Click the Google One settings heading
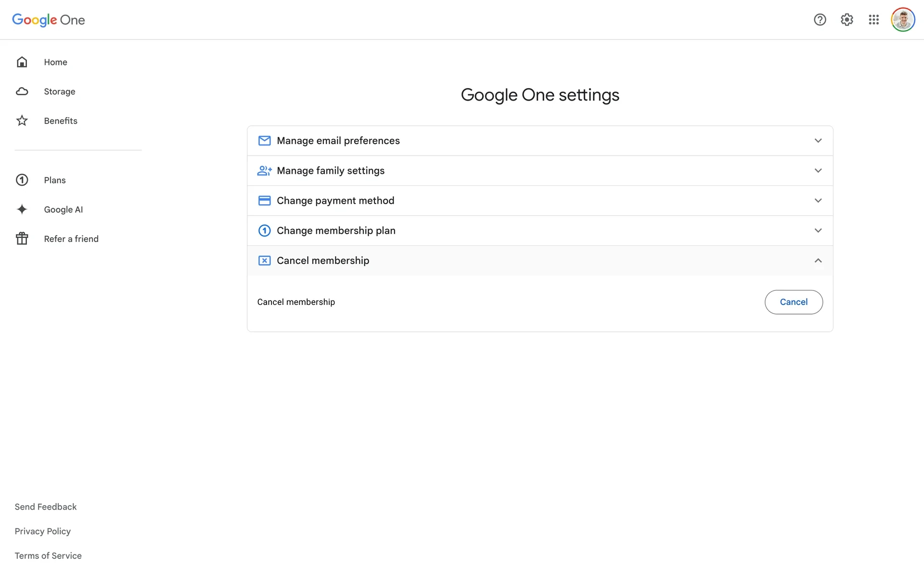This screenshot has height=578, width=924. 540,95
